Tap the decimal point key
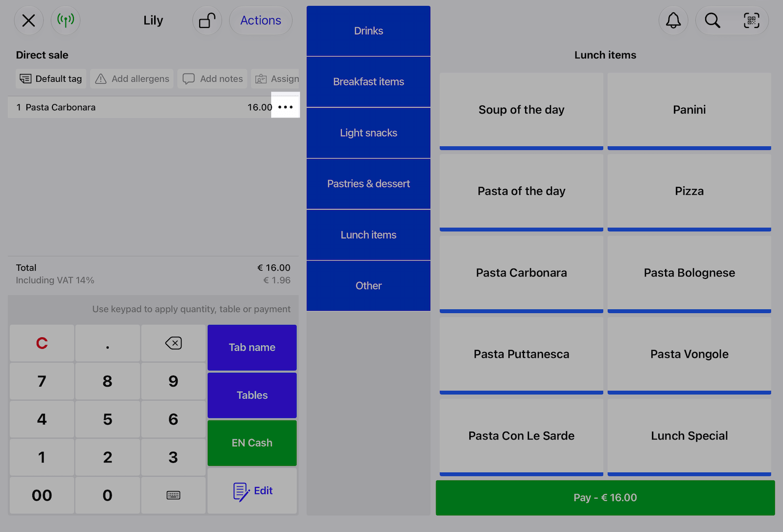Screen dimensions: 783x532 (108, 343)
